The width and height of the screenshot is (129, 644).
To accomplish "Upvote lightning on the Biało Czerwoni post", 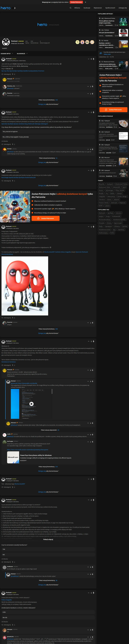I will pos(93,59).
